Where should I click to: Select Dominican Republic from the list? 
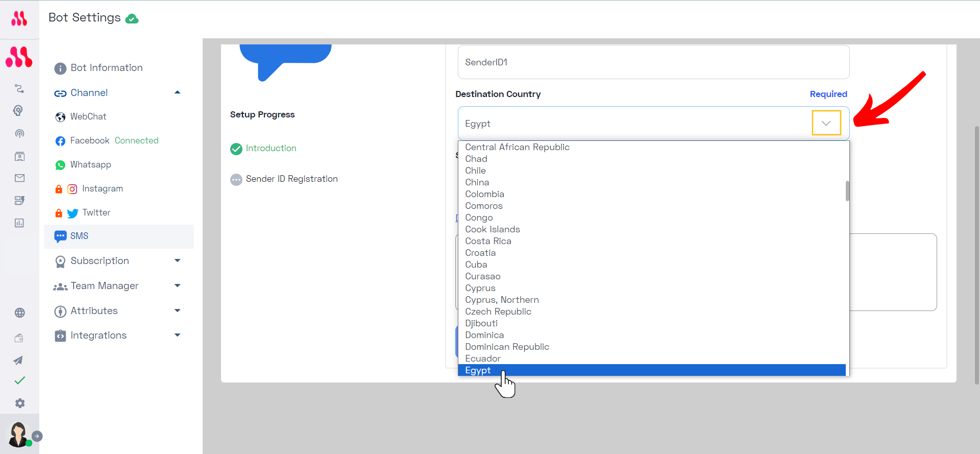click(652, 347)
